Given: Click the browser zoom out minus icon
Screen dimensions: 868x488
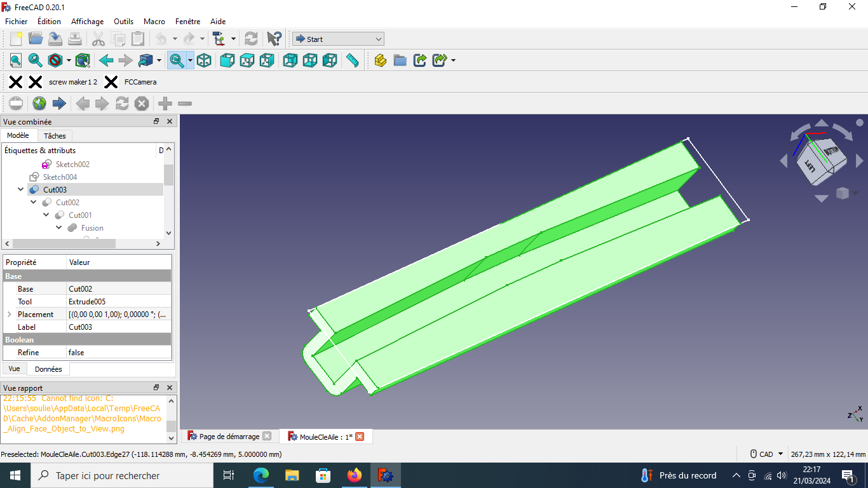Looking at the screenshot, I should coord(185,104).
